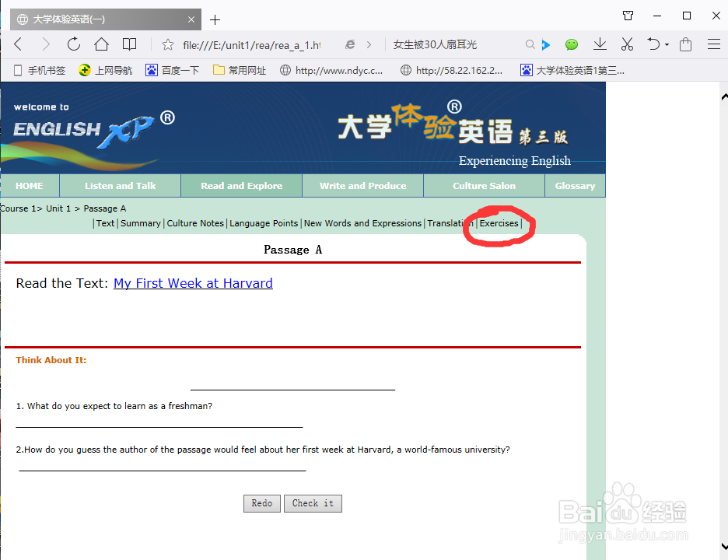Open the Exercises sub-menu link
728x560 pixels.
point(499,223)
